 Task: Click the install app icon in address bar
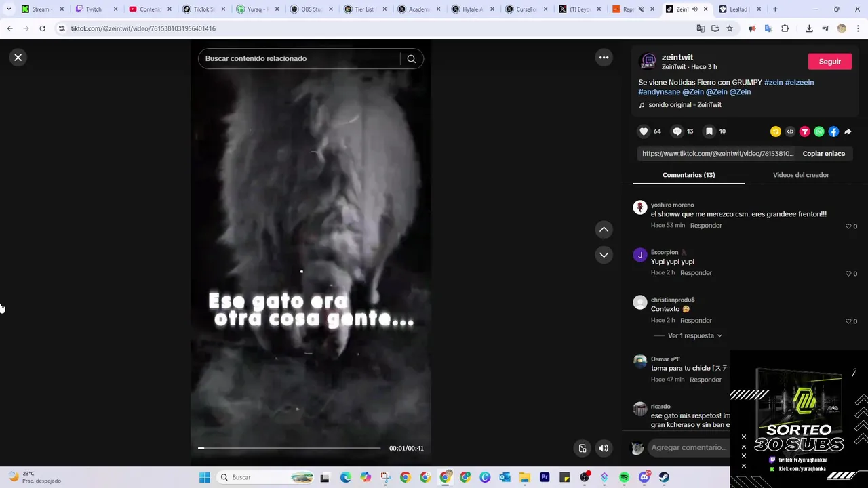(x=715, y=28)
